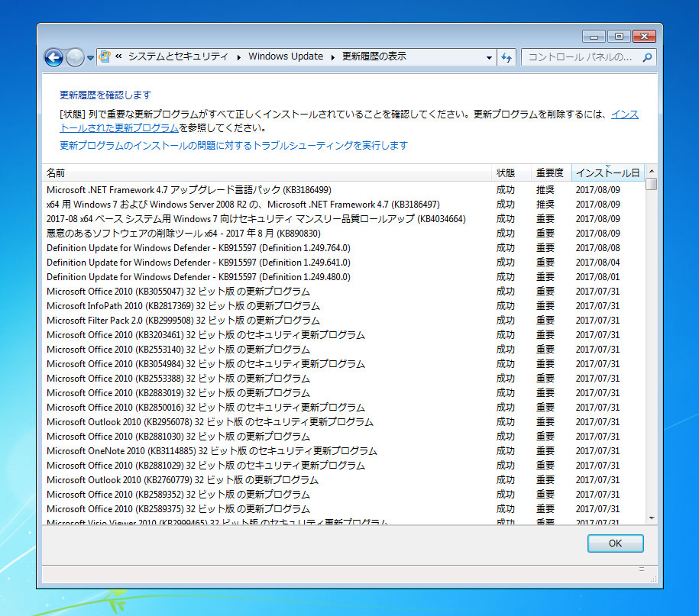
Task: Sort by the 重要度 column header
Action: [549, 173]
